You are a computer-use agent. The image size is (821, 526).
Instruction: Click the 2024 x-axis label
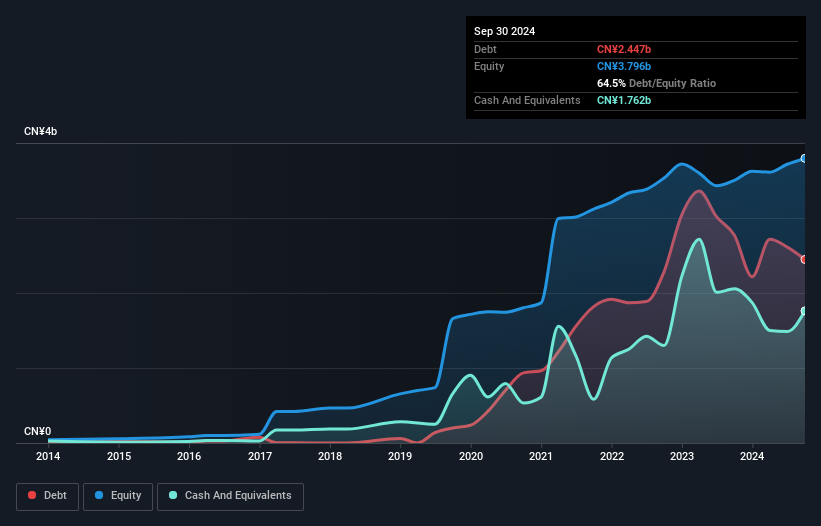pyautogui.click(x=752, y=456)
